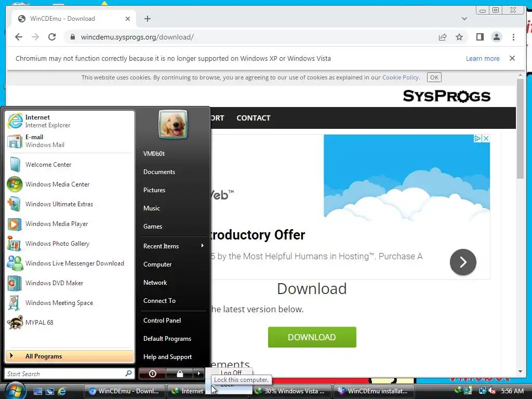
Task: Start Windows Media Player
Action: (70, 223)
